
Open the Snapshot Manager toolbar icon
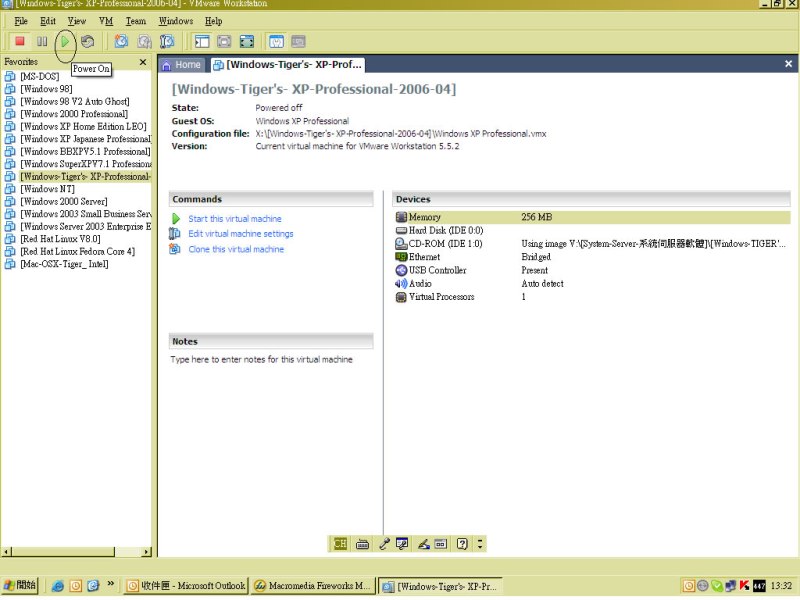click(x=167, y=41)
